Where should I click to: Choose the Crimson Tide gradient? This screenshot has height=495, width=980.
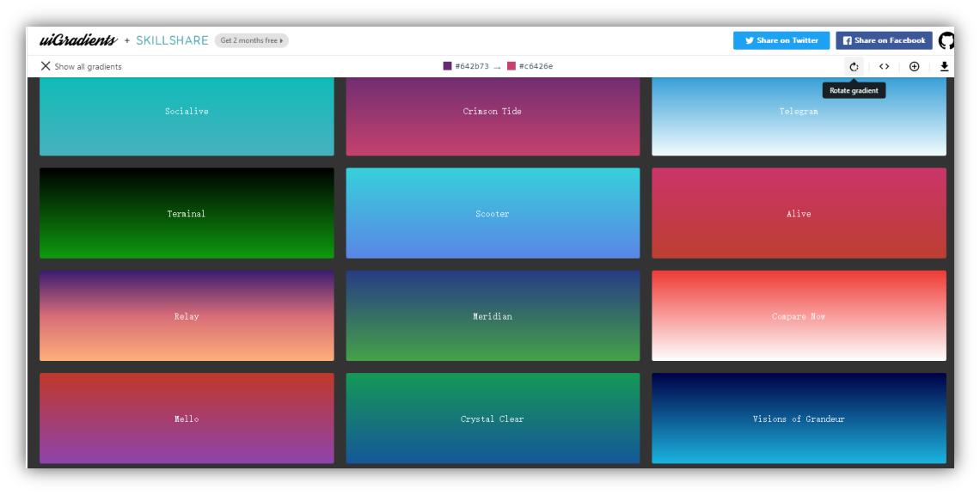(x=493, y=116)
